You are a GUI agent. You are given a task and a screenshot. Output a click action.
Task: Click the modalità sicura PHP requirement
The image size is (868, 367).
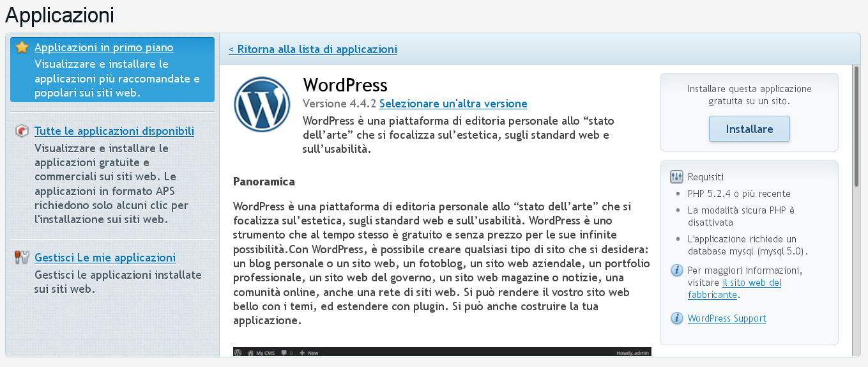(741, 216)
